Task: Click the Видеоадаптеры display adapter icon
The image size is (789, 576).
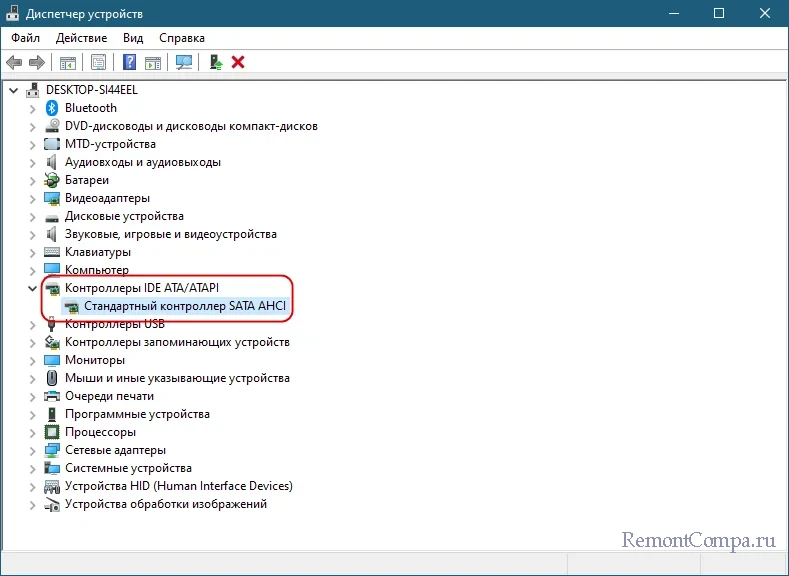Action: point(52,198)
